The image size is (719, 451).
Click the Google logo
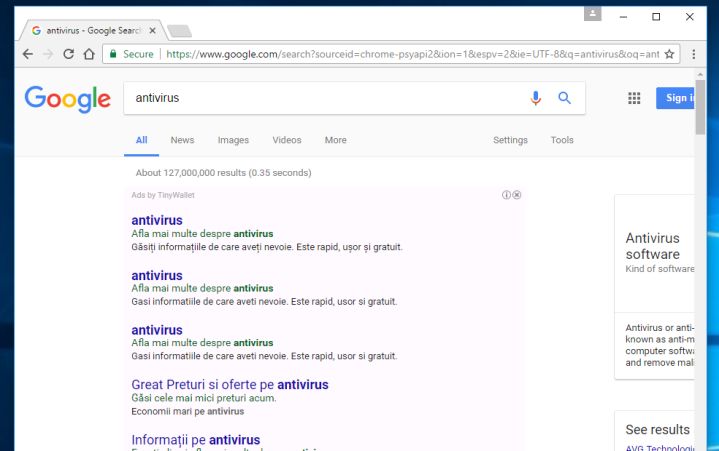tap(67, 99)
